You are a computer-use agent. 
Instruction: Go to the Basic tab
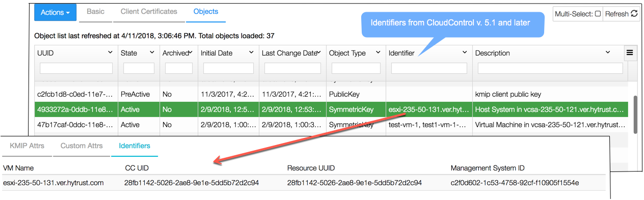95,12
